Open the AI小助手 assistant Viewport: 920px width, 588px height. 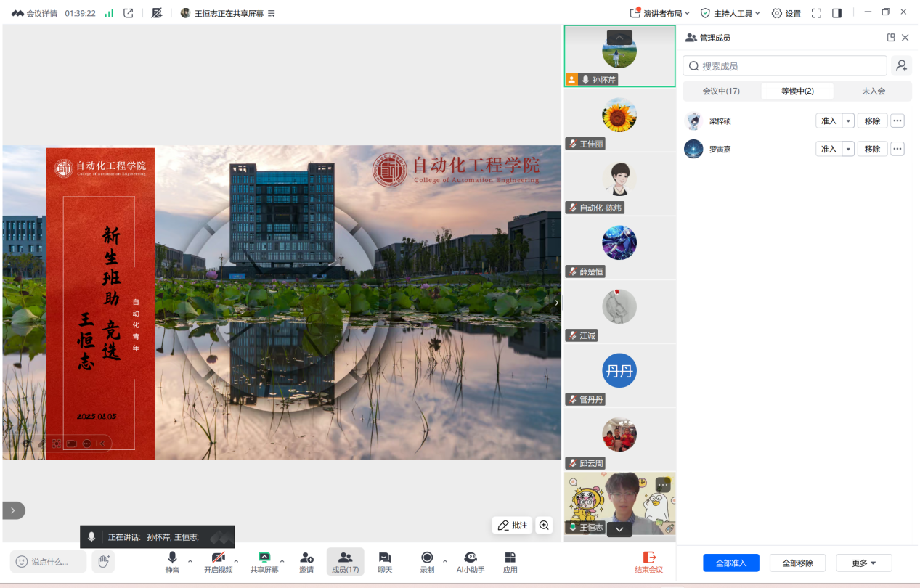471,558
